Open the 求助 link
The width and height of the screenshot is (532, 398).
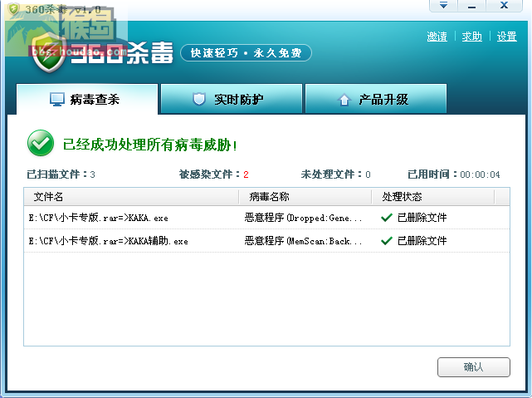(x=472, y=37)
